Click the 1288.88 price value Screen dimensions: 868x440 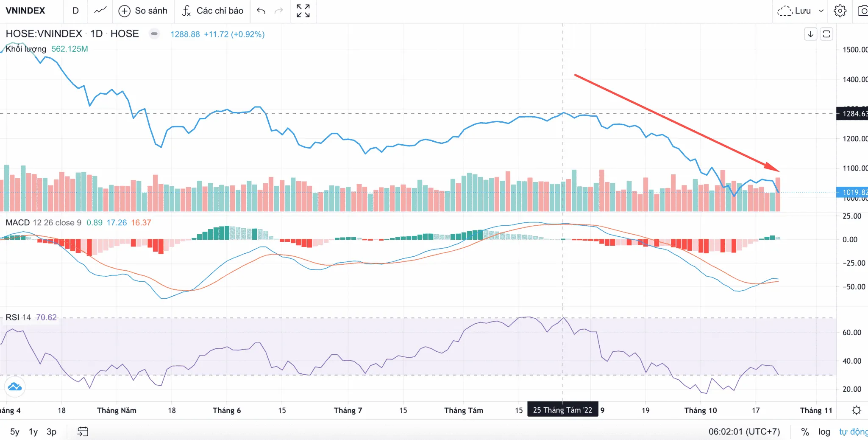coord(185,34)
